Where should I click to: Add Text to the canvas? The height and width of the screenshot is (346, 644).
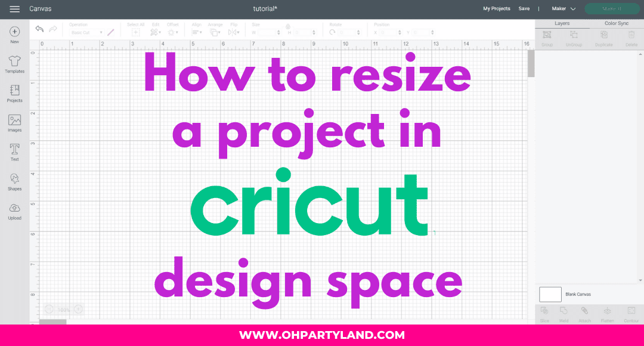(14, 153)
